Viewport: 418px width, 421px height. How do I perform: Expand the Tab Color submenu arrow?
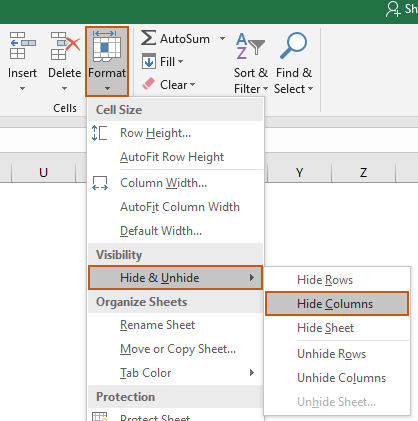click(252, 373)
